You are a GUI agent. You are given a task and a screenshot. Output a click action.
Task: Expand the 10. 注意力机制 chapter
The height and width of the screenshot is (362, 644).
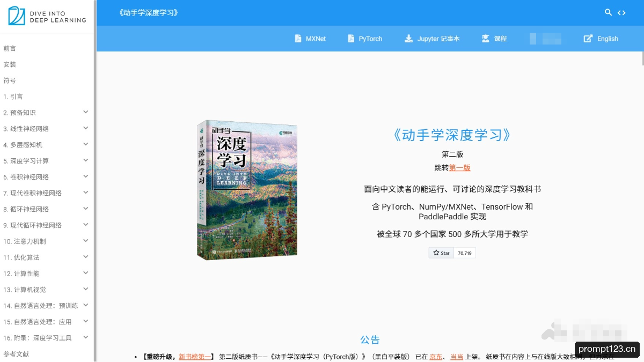pos(86,241)
